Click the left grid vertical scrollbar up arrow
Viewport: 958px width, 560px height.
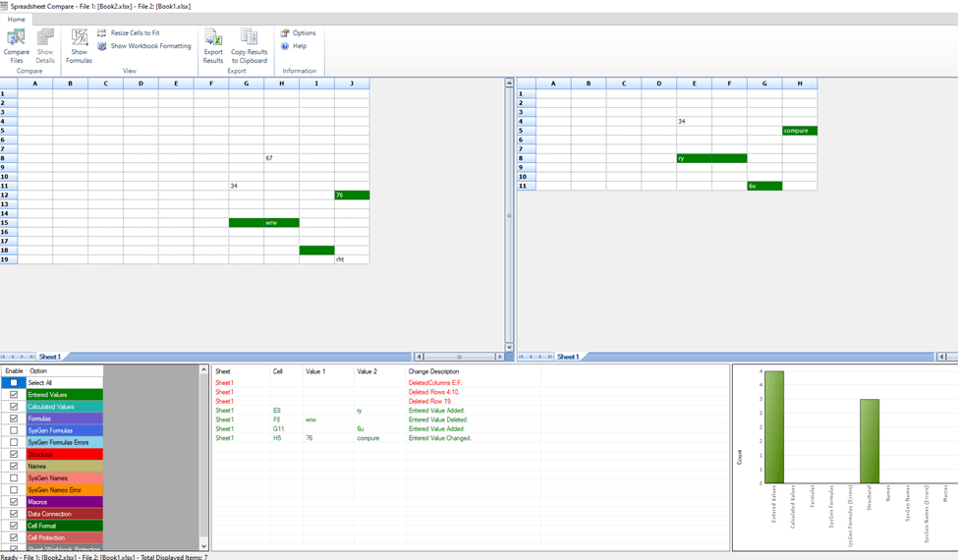pos(509,83)
